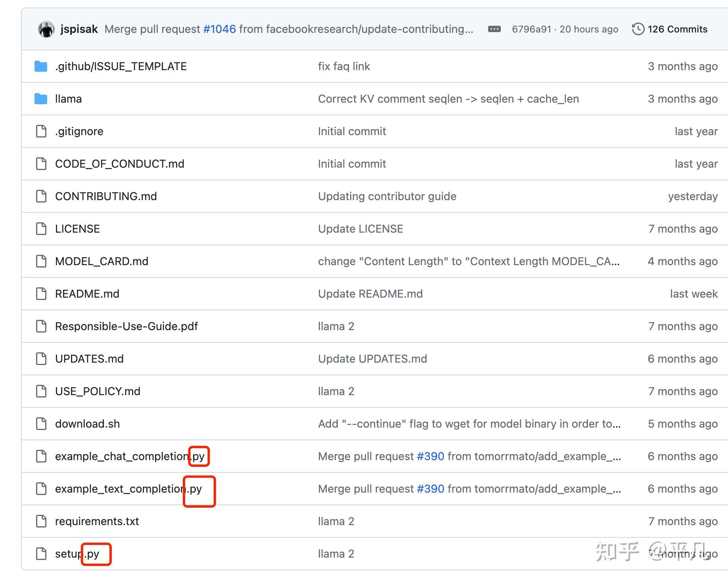This screenshot has width=728, height=581.
Task: Open the MODEL_CARD.md file
Action: tap(102, 262)
